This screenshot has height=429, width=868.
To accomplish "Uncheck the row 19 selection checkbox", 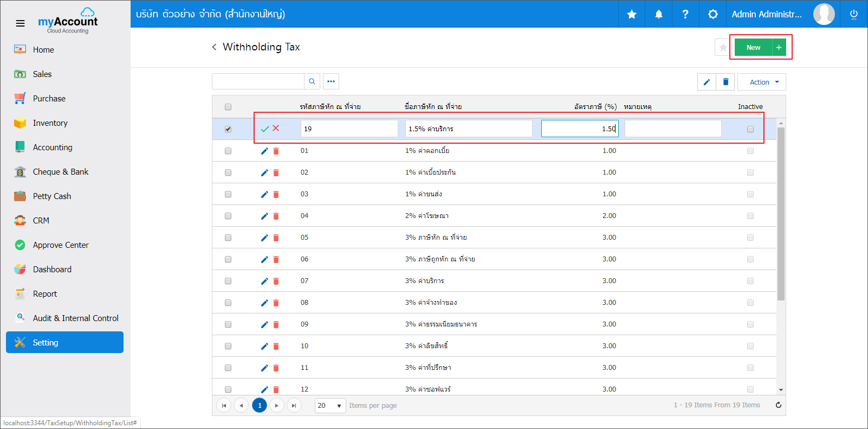I will 228,129.
